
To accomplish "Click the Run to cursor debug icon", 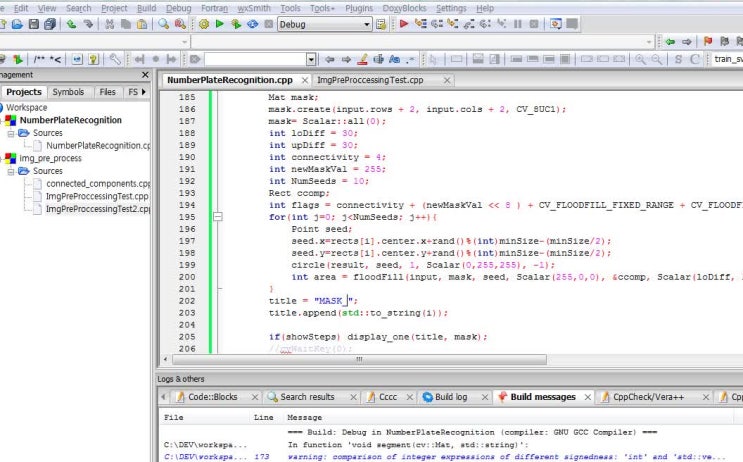I will tap(420, 24).
